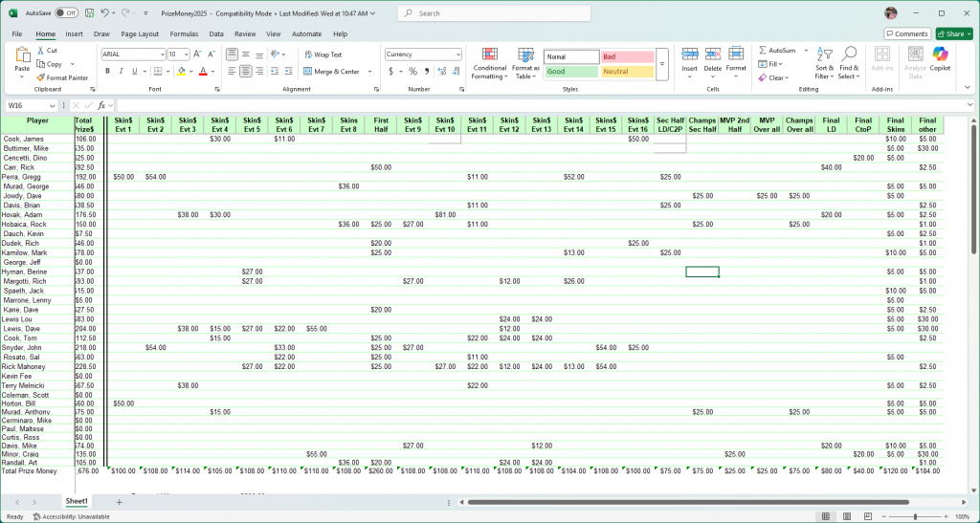Click the Percent Style icon
The image size is (980, 523).
coord(412,72)
